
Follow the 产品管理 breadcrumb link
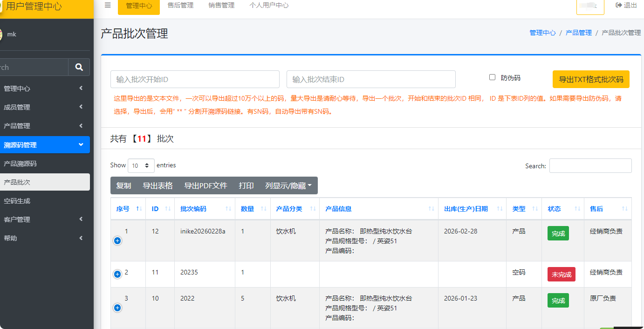579,33
